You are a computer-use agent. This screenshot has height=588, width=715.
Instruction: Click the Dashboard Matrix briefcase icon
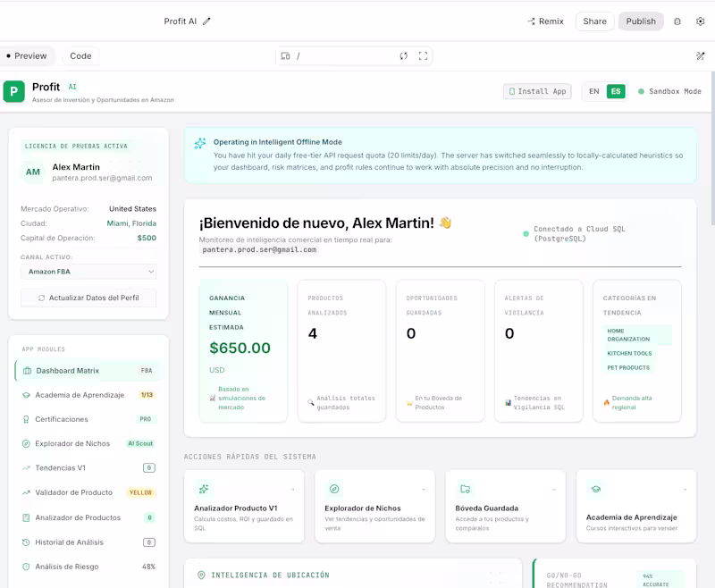click(27, 371)
